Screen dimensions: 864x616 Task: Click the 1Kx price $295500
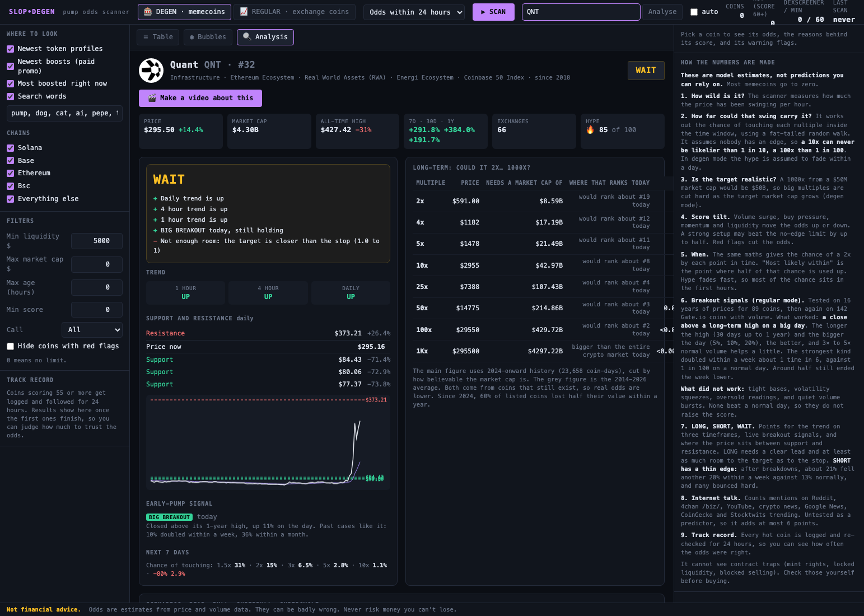tap(466, 351)
